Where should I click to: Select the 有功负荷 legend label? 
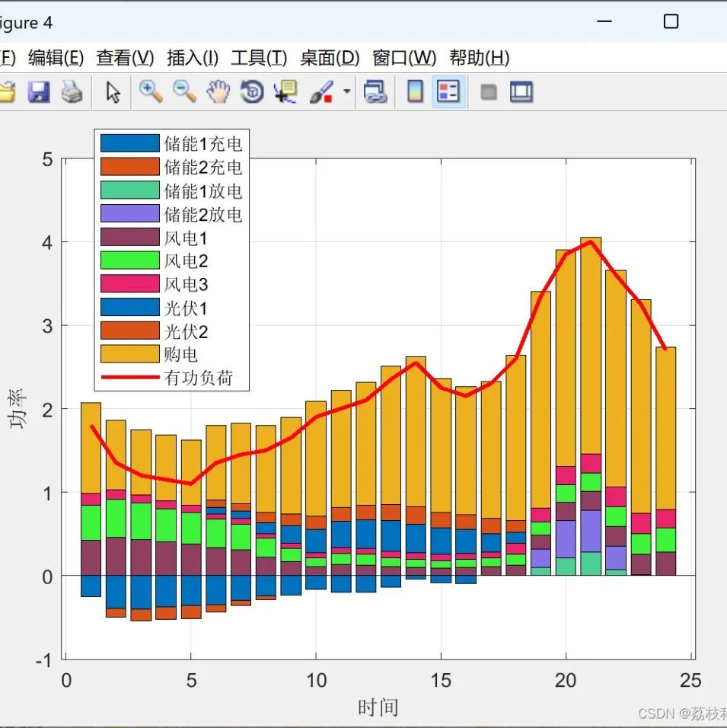(198, 378)
